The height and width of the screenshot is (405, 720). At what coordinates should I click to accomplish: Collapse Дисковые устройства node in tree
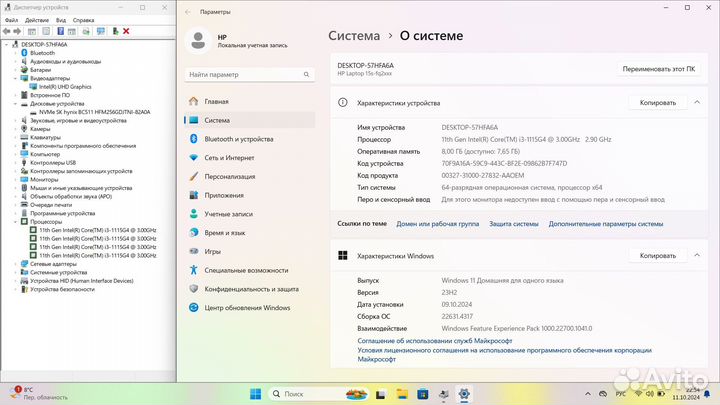(x=15, y=104)
